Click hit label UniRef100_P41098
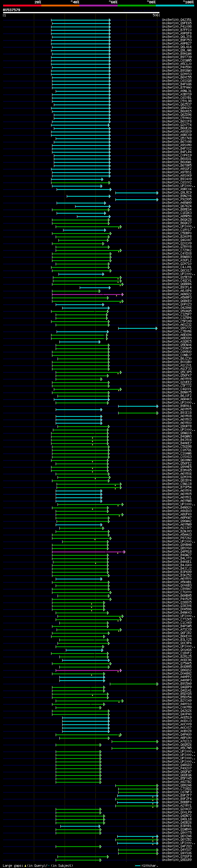 pyautogui.click(x=177, y=26)
